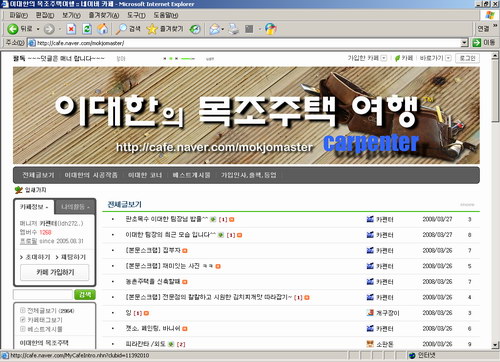Click the address bar URL field
The height and width of the screenshot is (362, 500).
coord(248,43)
